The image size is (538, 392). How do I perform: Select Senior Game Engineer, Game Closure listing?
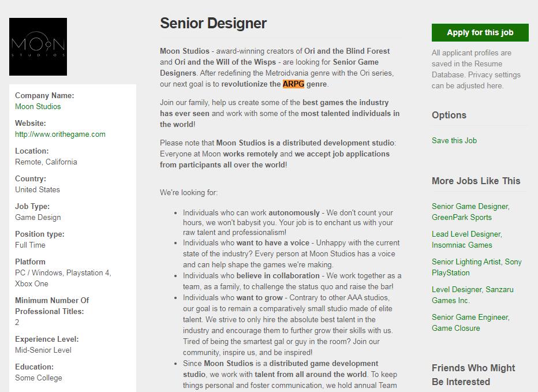tap(470, 322)
